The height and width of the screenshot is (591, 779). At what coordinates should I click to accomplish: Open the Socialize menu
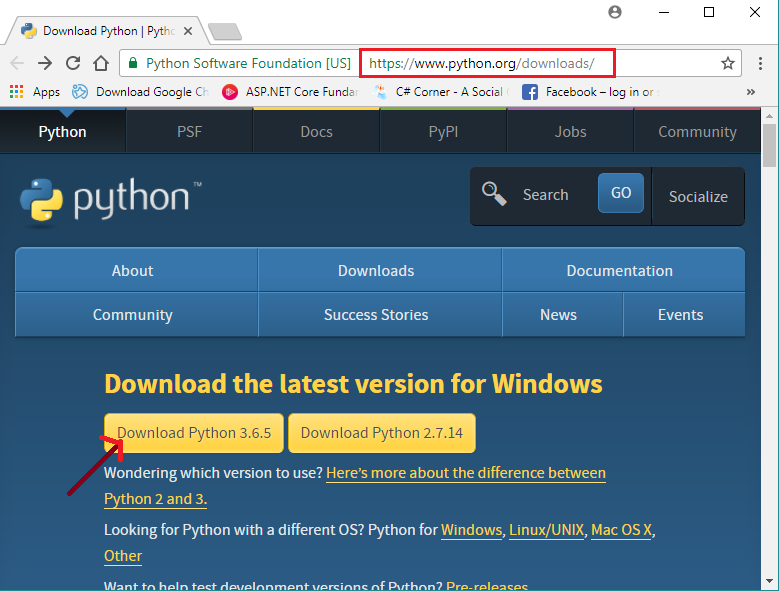click(698, 196)
